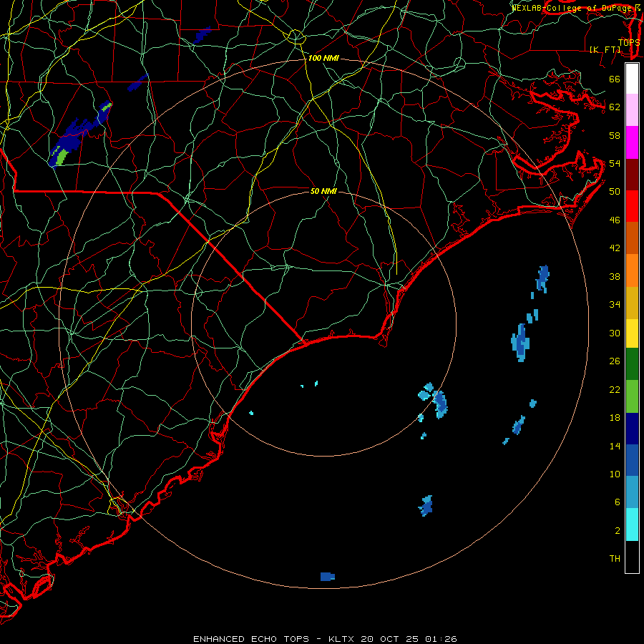This screenshot has height=644, width=644.
Task: Click the light pink legend swatch
Action: (632, 109)
